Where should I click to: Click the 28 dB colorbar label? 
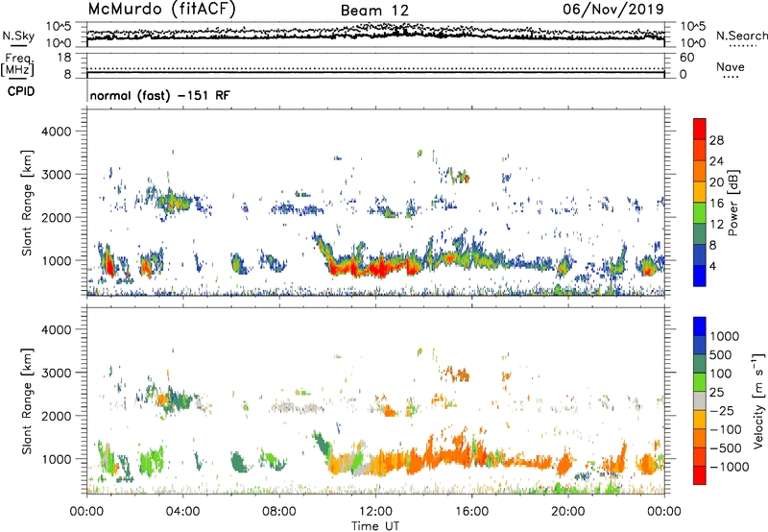[x=716, y=140]
